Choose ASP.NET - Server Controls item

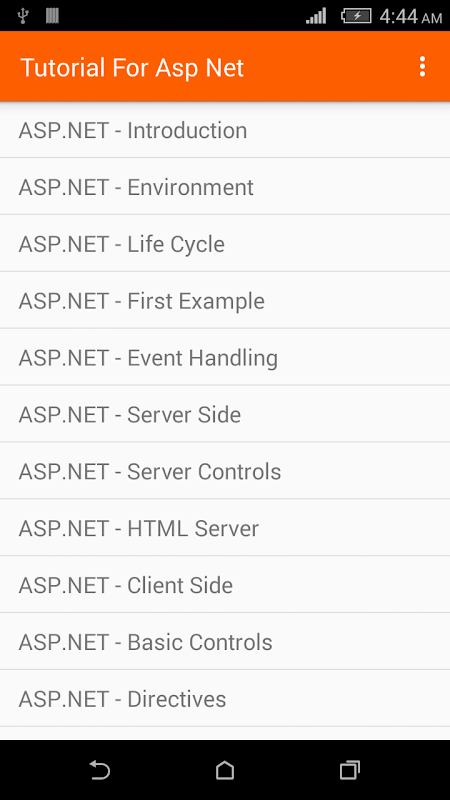[x=225, y=471]
